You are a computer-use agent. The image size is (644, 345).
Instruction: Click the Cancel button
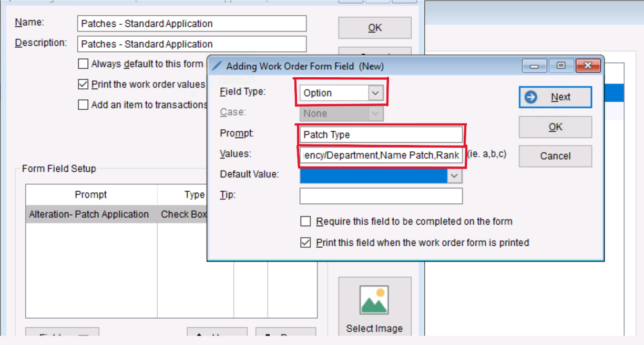[555, 156]
